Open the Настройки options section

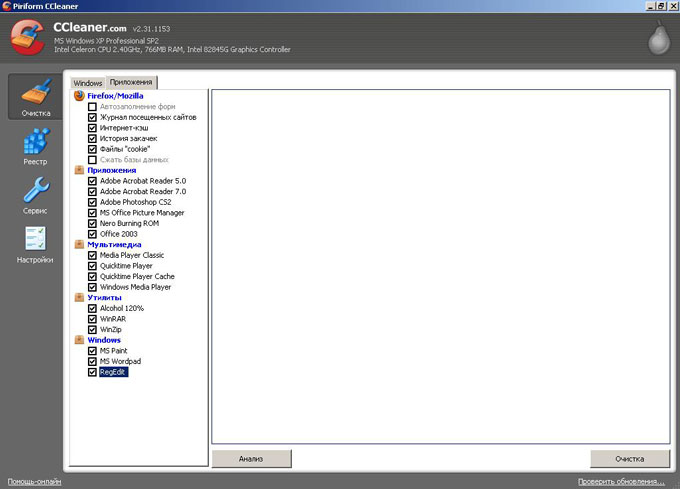click(x=35, y=245)
